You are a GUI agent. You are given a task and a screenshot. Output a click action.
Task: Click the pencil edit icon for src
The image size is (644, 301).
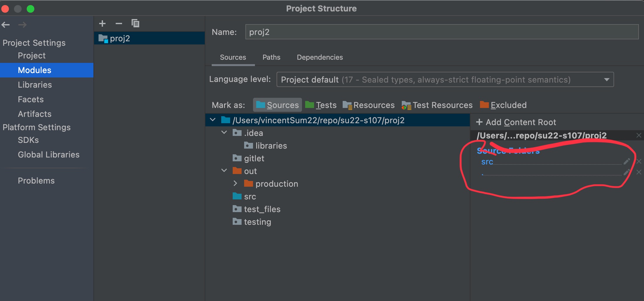coord(627,162)
